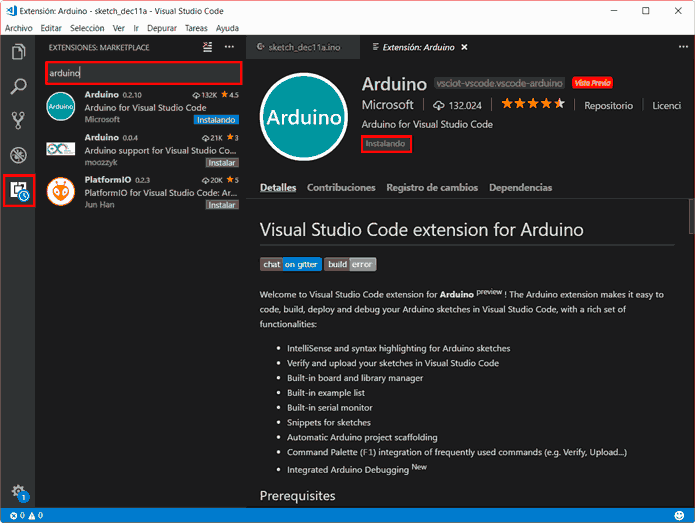
Task: Click the extensions search input field
Action: (x=143, y=73)
